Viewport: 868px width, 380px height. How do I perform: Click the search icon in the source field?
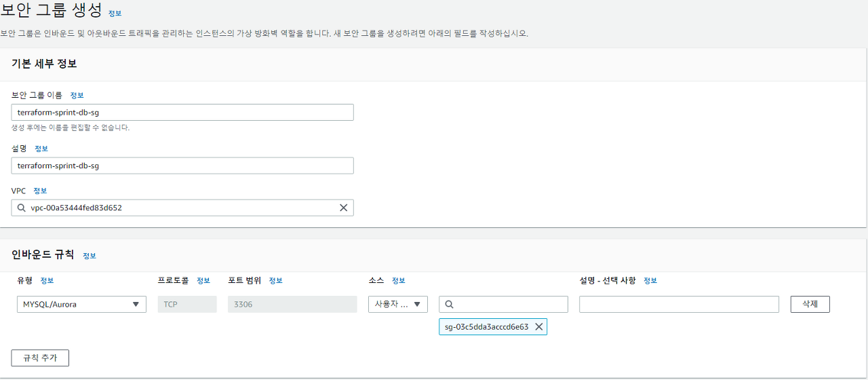[449, 305]
